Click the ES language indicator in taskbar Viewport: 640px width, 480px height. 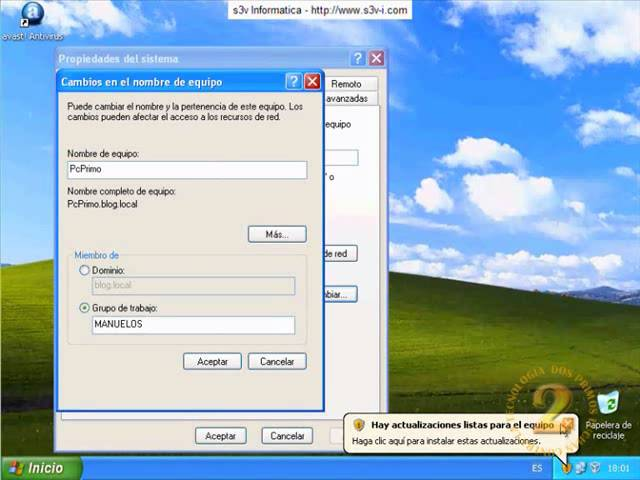(x=537, y=468)
